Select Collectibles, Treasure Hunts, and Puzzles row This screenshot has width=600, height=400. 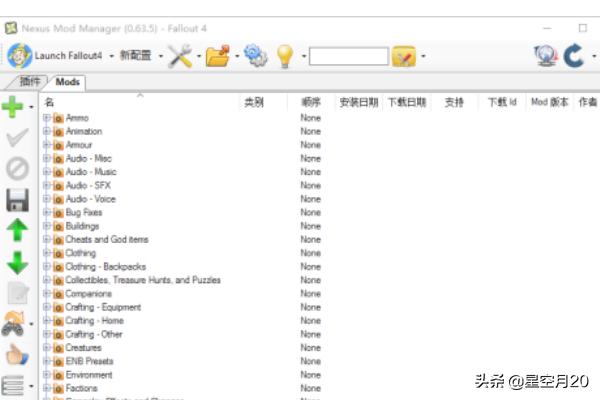pyautogui.click(x=143, y=280)
